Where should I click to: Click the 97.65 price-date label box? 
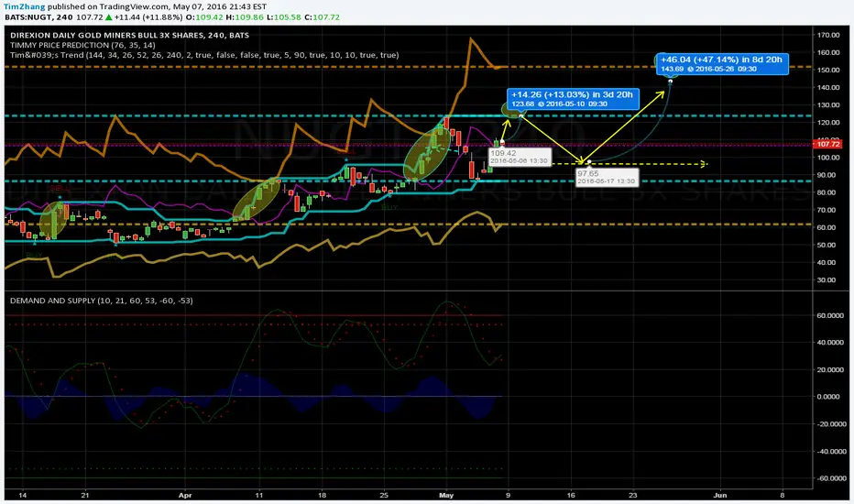(x=607, y=177)
